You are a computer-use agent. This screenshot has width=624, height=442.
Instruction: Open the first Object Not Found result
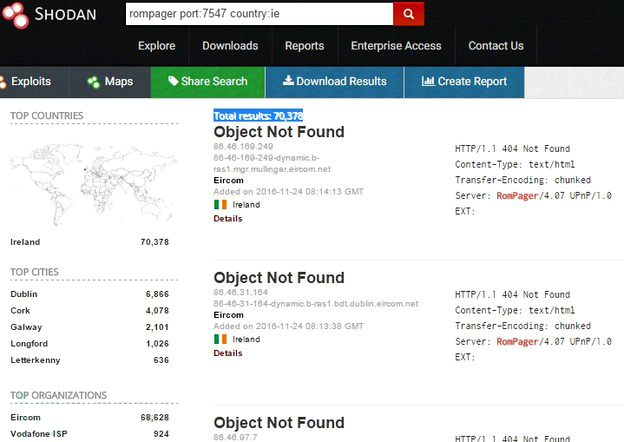tap(279, 132)
